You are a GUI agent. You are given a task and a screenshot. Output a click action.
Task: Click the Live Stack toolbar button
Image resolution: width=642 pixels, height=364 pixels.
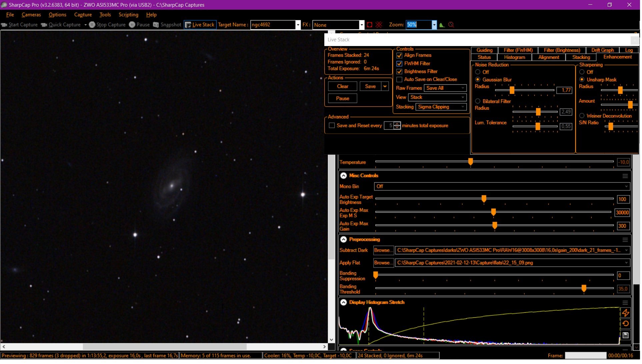tap(200, 25)
